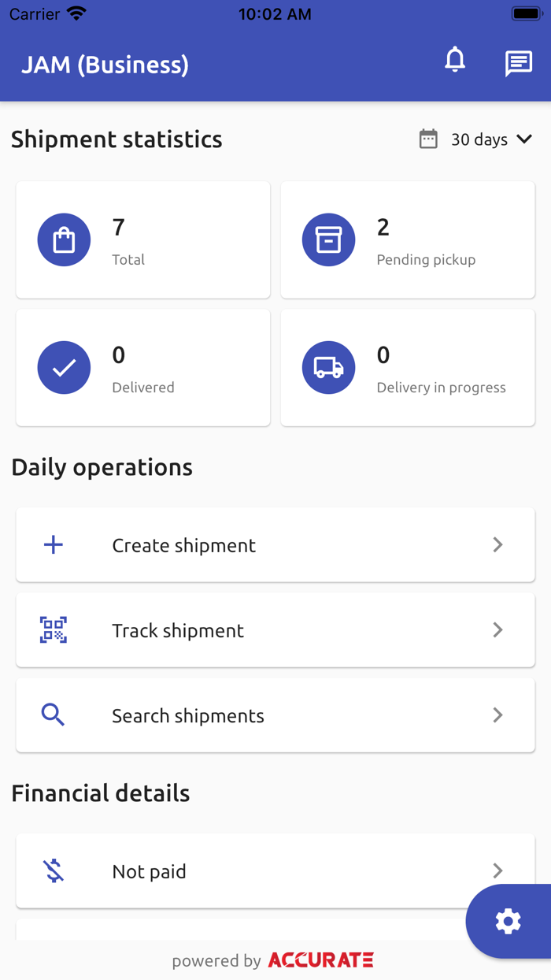Image resolution: width=551 pixels, height=980 pixels.
Task: Select the Create shipment menu item
Action: (184, 545)
